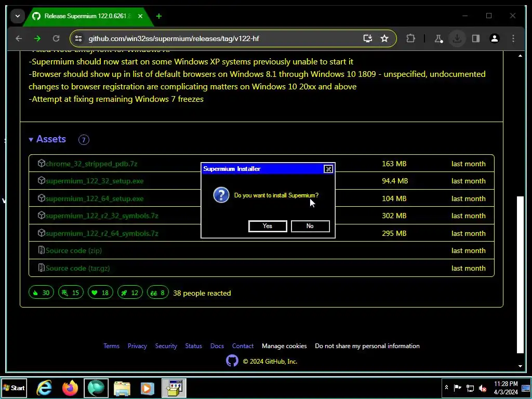Click the package icon beside chrome_32_stripped_pdb.7z
This screenshot has width=532, height=399.
pyautogui.click(x=42, y=164)
